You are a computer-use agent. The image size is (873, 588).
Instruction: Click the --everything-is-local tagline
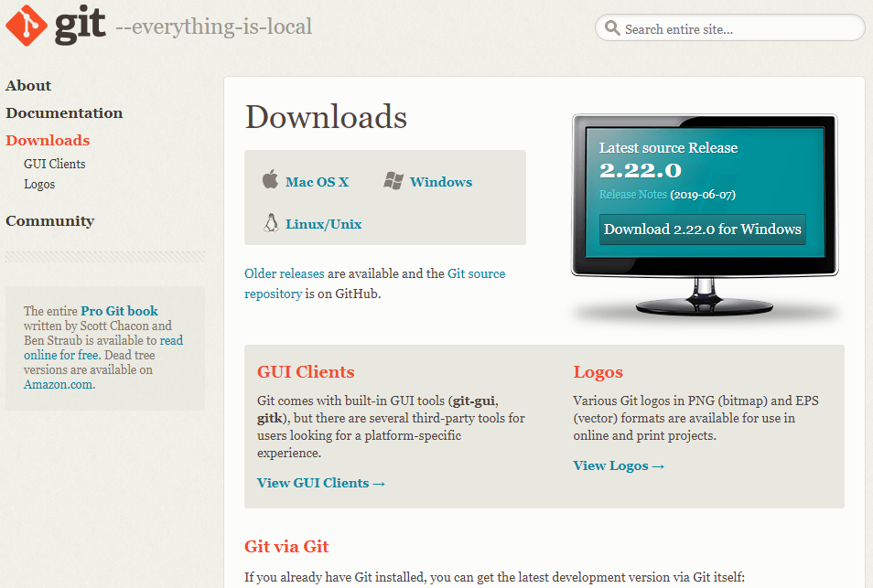point(214,27)
